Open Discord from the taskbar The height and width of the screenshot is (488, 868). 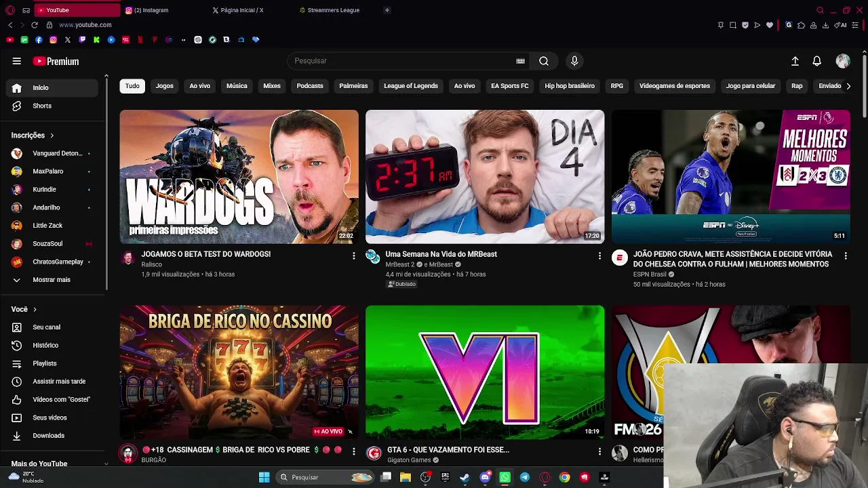(485, 477)
